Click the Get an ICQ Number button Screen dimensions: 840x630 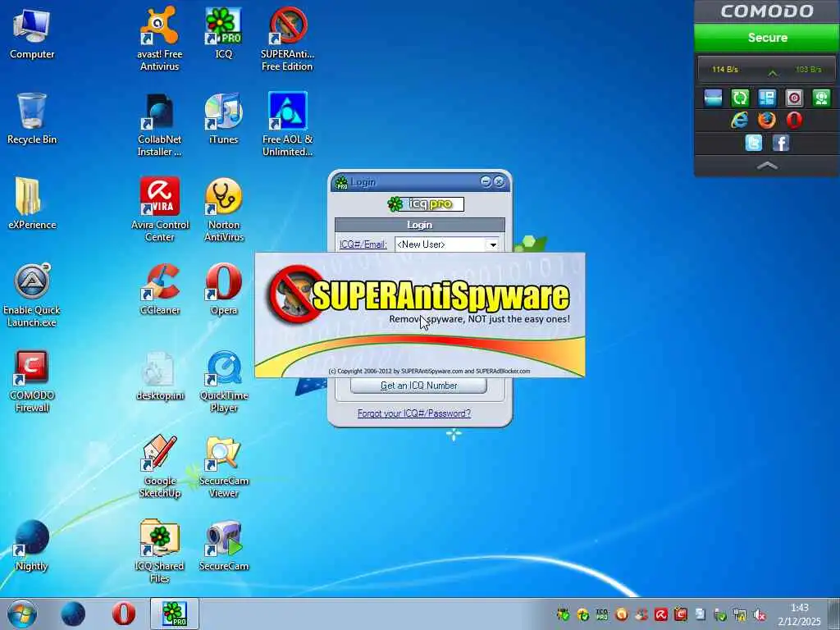click(x=418, y=386)
